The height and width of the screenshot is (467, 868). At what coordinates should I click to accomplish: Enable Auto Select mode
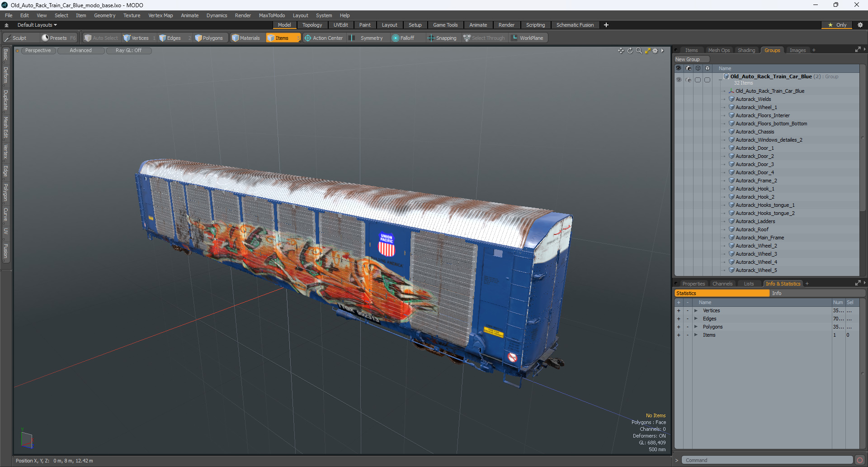101,38
